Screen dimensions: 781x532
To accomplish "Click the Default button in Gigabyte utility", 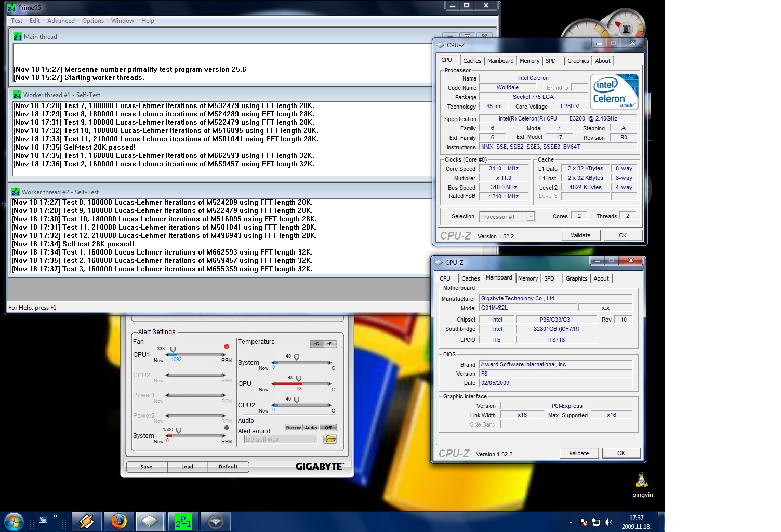I will 228,467.
